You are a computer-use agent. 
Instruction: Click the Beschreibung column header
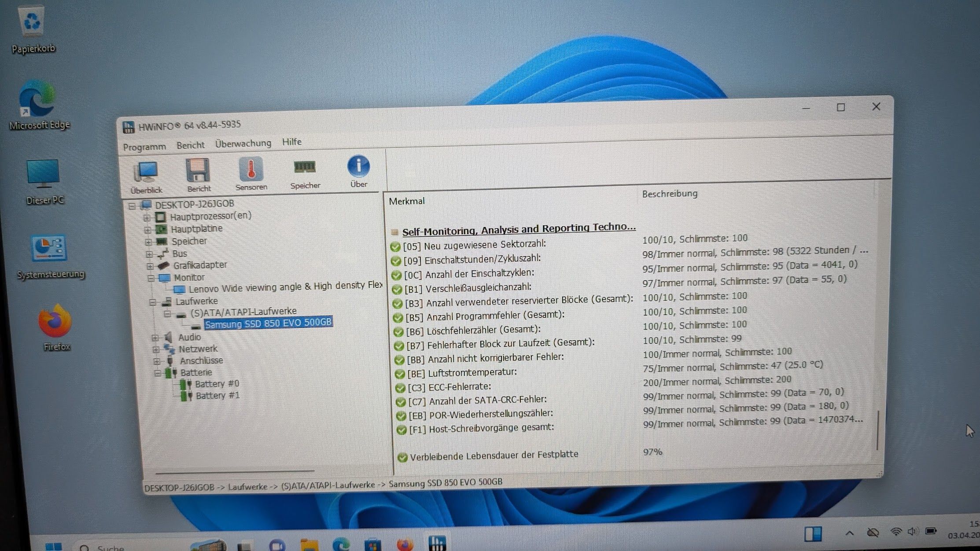[x=670, y=194]
